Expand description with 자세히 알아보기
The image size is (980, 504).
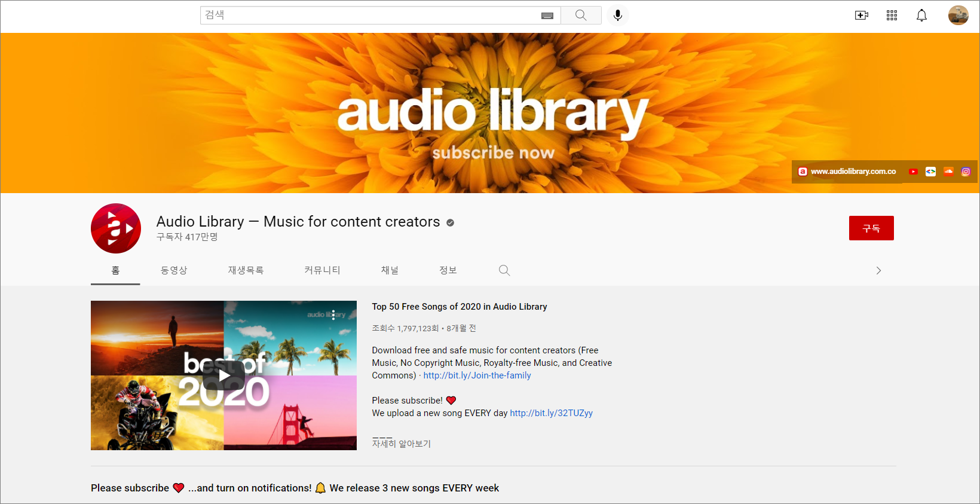pos(401,444)
